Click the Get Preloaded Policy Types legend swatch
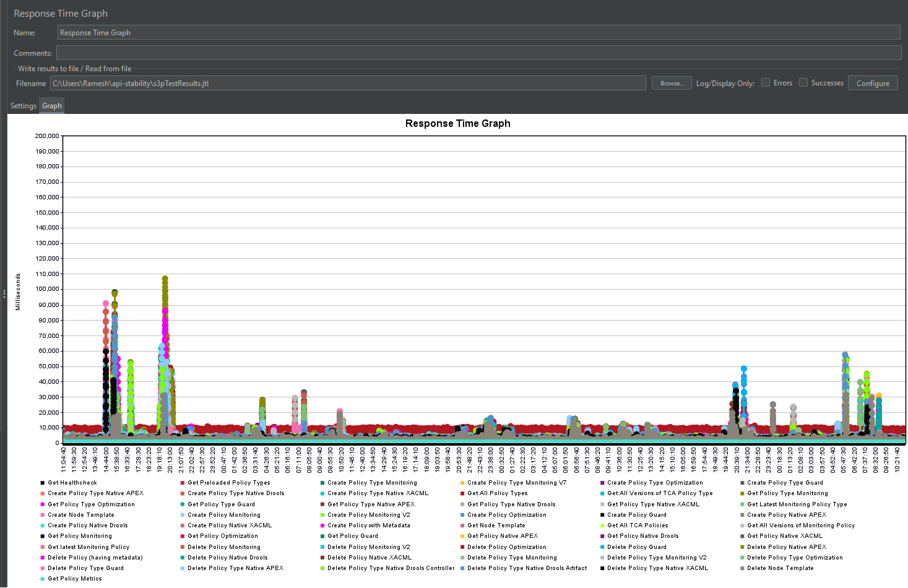The height and width of the screenshot is (588, 908). coord(183,483)
